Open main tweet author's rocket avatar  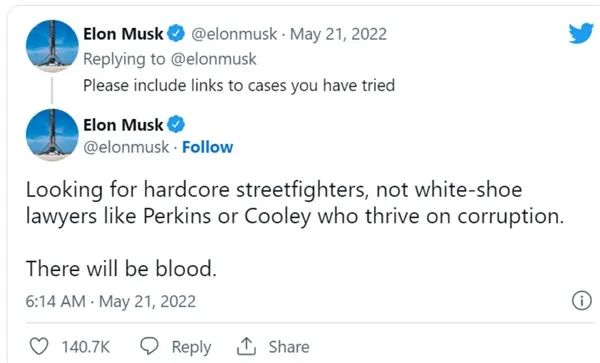point(52,135)
